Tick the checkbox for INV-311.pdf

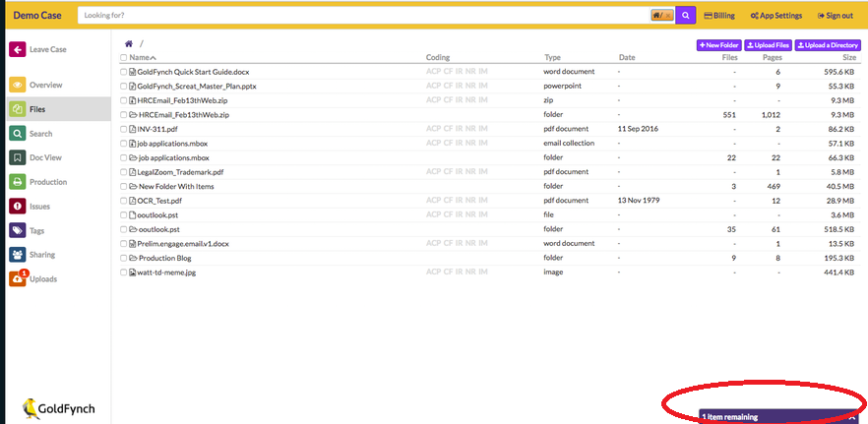[123, 129]
